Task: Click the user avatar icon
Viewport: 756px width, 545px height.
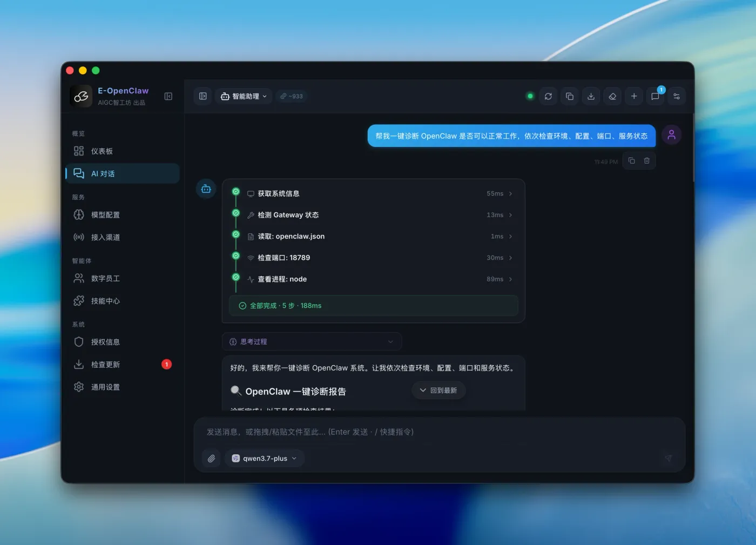Action: coord(671,135)
